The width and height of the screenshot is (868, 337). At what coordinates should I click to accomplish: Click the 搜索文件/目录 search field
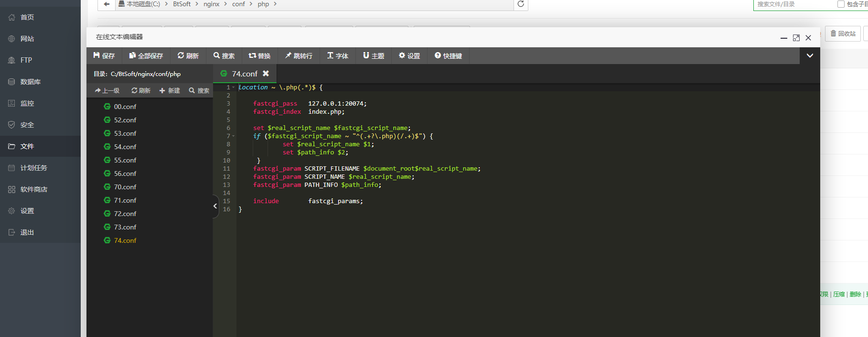(x=793, y=4)
